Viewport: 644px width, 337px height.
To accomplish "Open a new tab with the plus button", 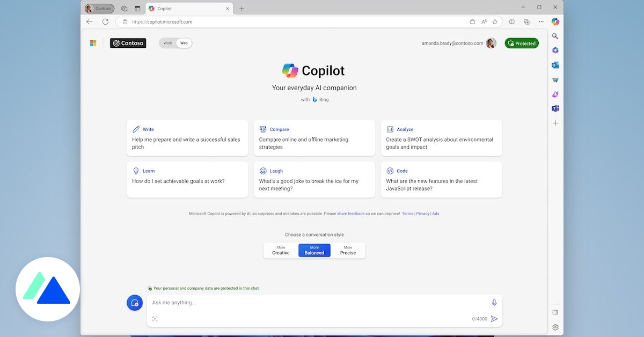I will point(241,9).
